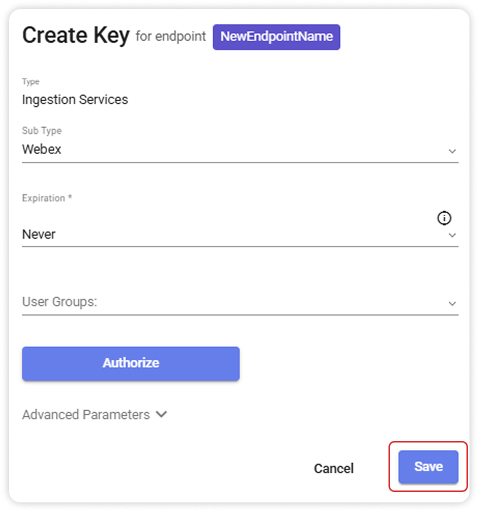Select the Ingestion Services type text
The height and width of the screenshot is (512, 479).
[x=75, y=100]
